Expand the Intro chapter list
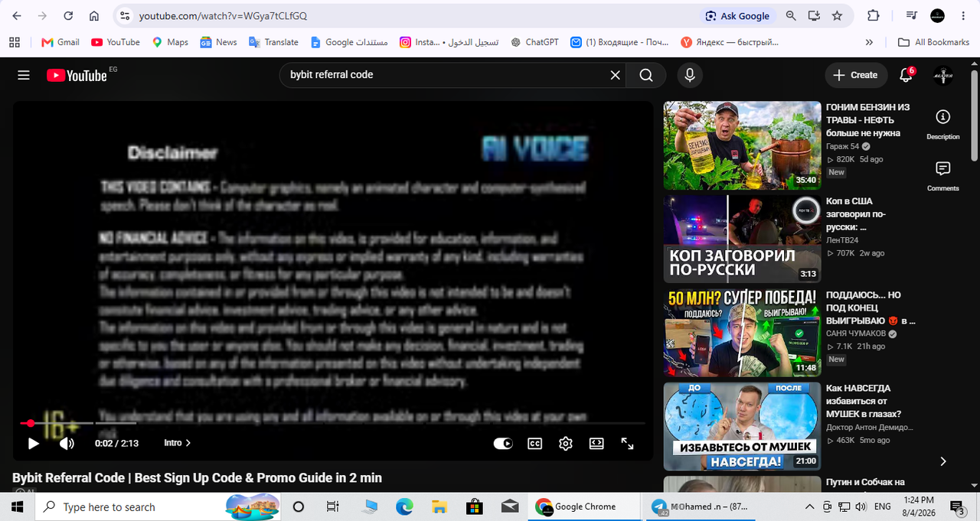980x521 pixels. (178, 443)
